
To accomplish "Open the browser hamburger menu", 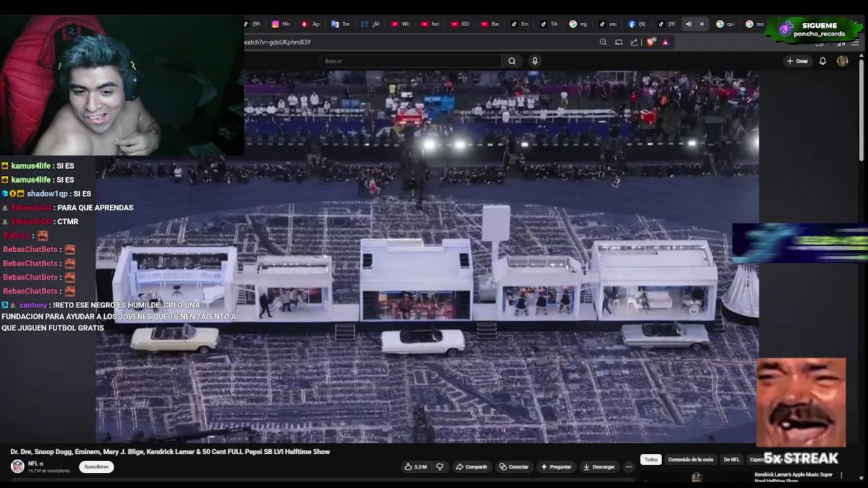I will tap(855, 42).
